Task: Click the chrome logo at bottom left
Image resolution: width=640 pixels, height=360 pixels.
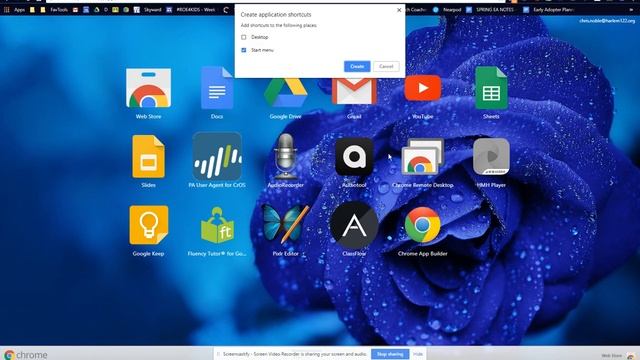Action: tap(25, 355)
